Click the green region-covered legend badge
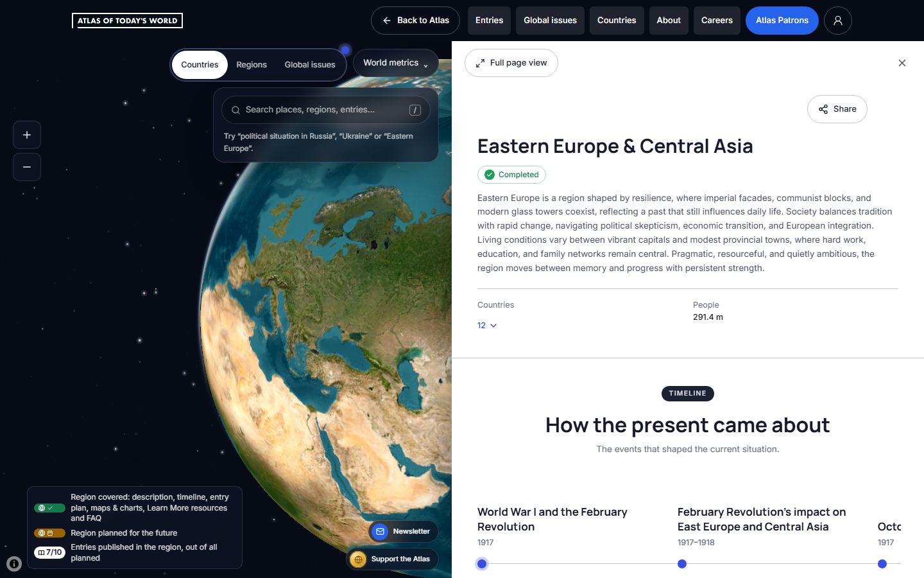This screenshot has width=924, height=578. point(49,508)
